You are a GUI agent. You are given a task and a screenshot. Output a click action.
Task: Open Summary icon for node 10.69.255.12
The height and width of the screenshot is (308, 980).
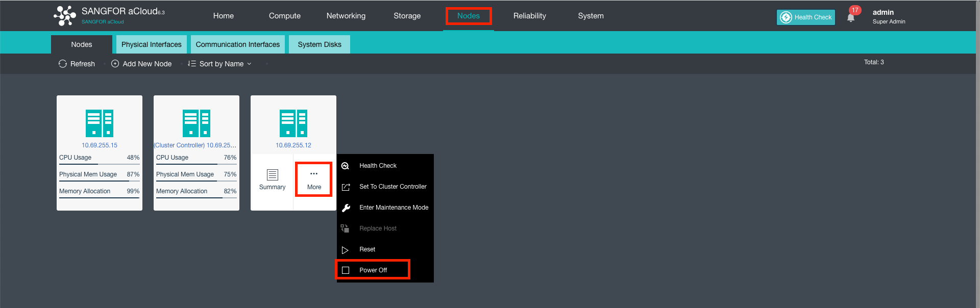(273, 175)
